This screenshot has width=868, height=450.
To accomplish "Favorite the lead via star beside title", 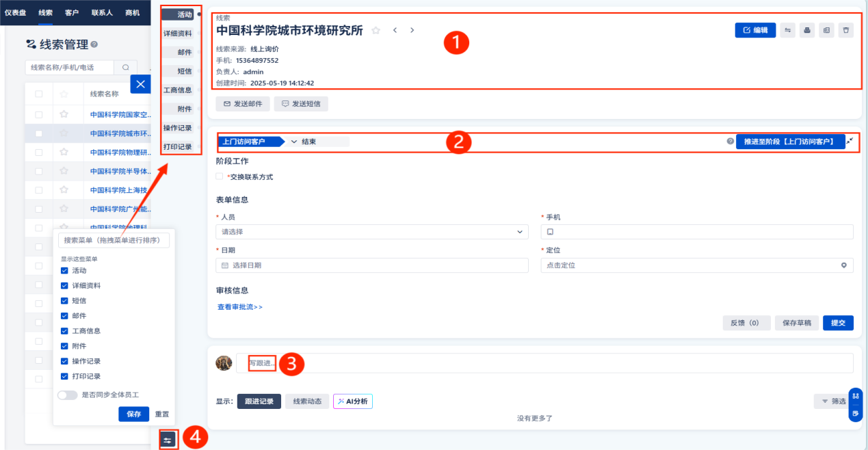I will point(376,30).
